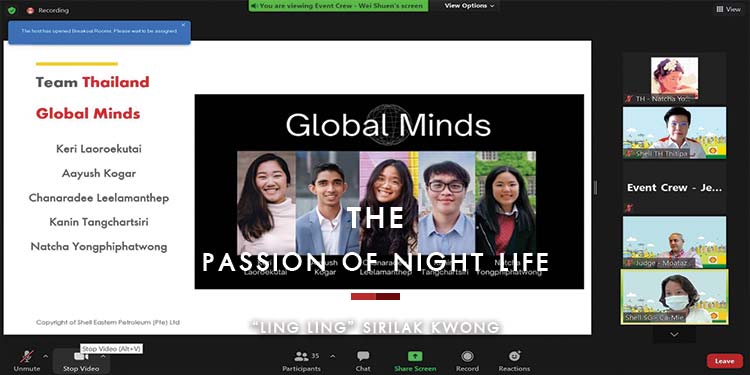This screenshot has width=750, height=375.
Task: Select Shell SG - Ca-Mie video thumbnail
Action: [x=674, y=297]
